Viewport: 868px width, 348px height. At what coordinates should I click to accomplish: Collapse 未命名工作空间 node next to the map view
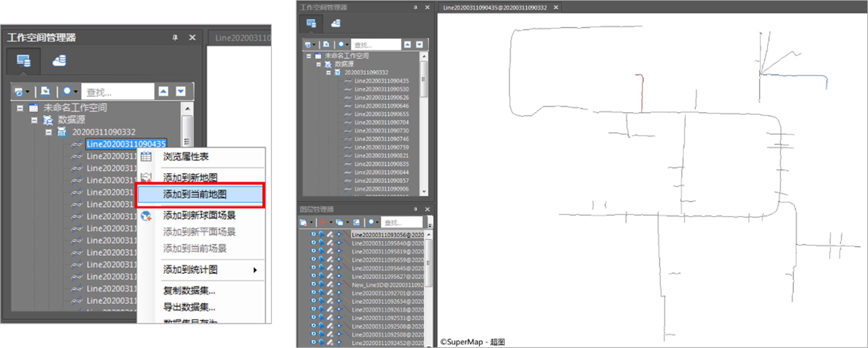click(309, 56)
